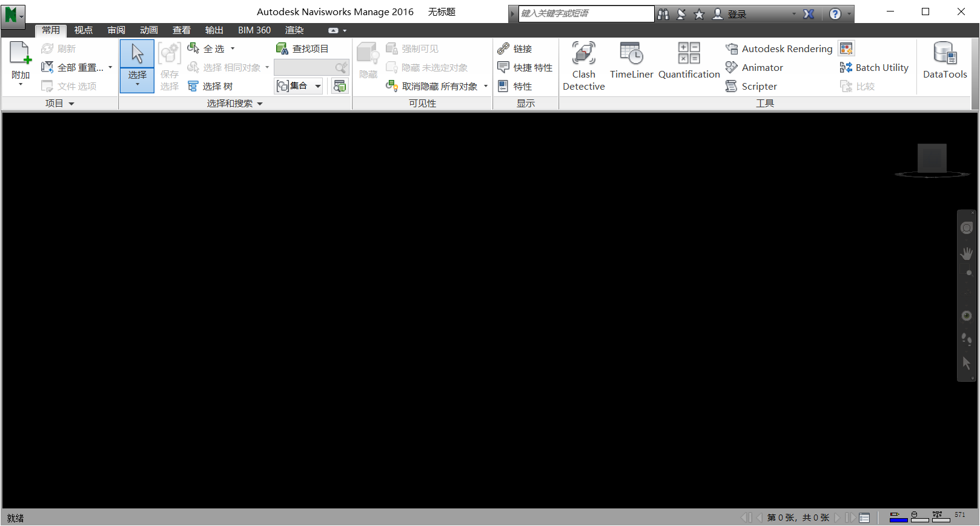Click the keyword search input field
980x526 pixels.
click(586, 13)
